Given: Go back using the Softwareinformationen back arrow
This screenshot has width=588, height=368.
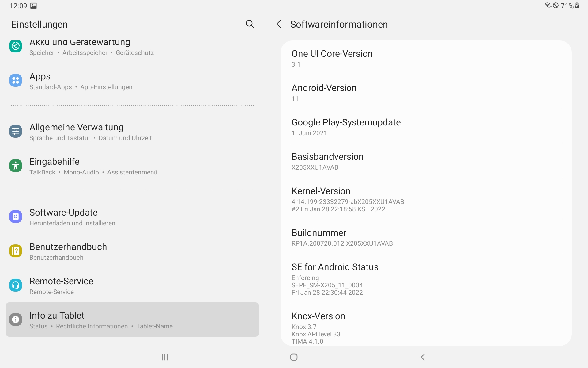Looking at the screenshot, I should point(279,24).
